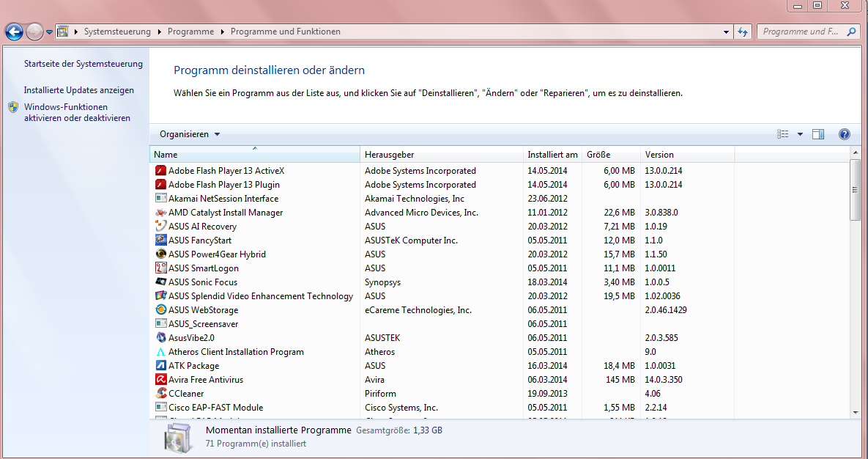868x459 pixels.
Task: Select the ATK Package icon
Action: [x=160, y=365]
